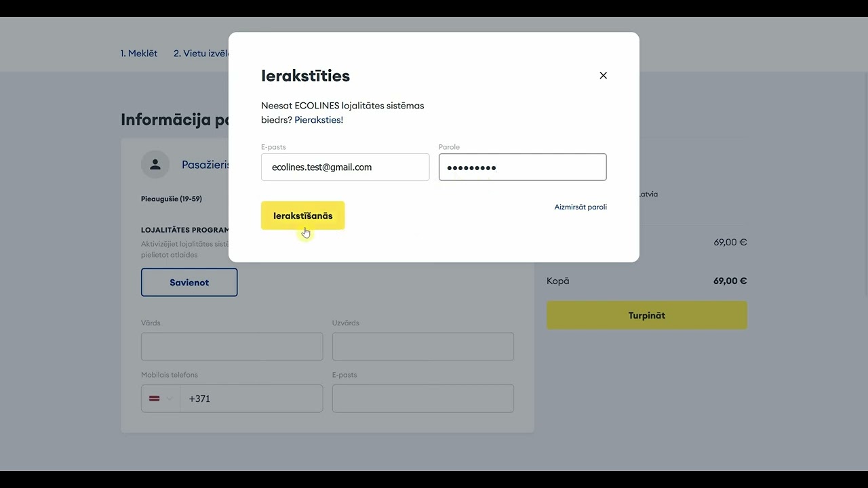Click the +371 mobile phone field
Screen dimensions: 868x488
[x=252, y=399]
